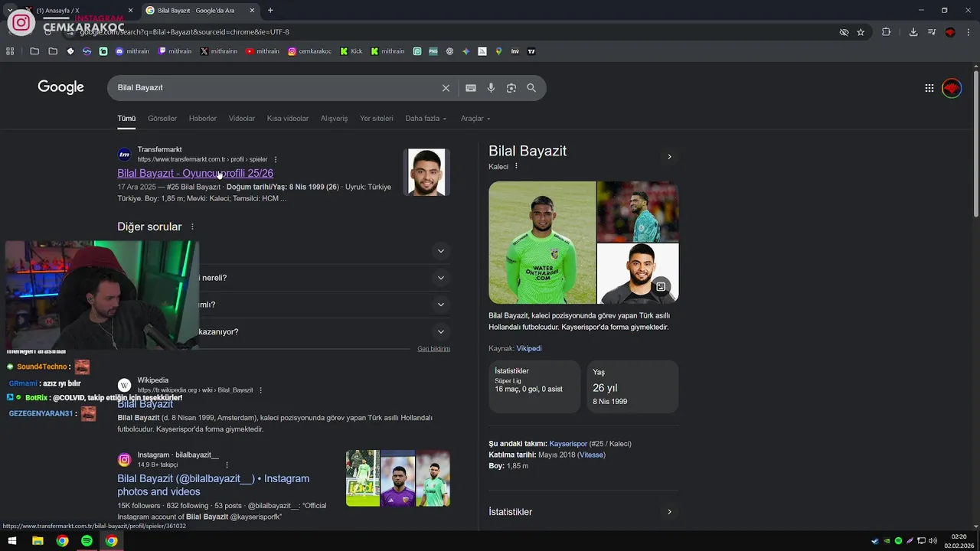Open the arrow beside the Bilal Bayazit panel title
Viewport: 980px width, 551px height.
click(669, 157)
